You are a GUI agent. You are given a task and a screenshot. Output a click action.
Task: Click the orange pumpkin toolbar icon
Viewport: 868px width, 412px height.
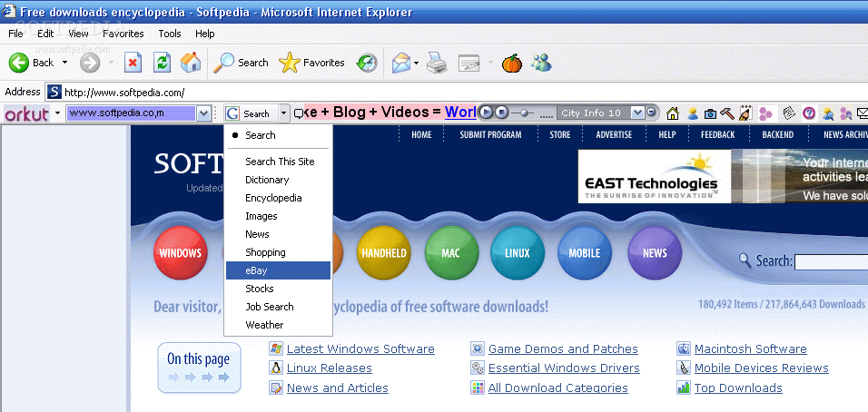(x=512, y=63)
